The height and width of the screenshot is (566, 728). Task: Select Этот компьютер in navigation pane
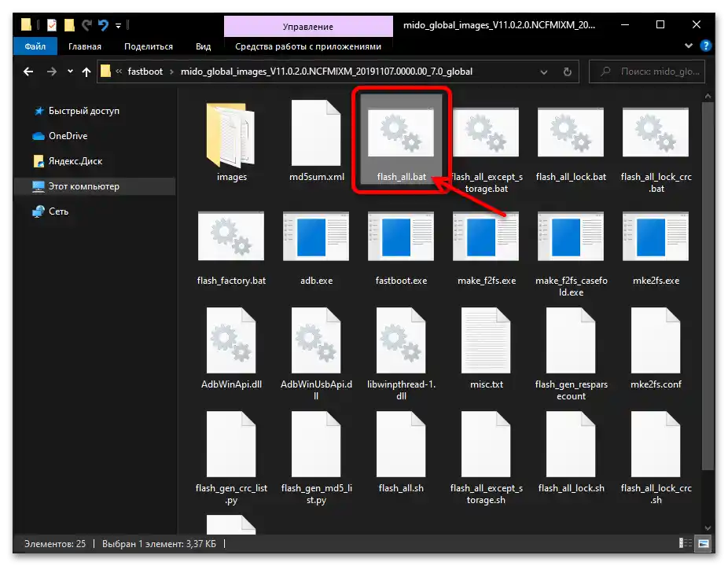point(94,186)
